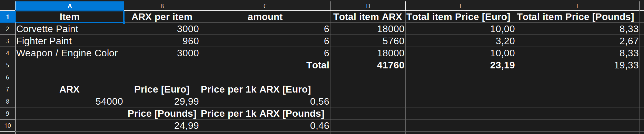Select the total Pounds cell 19,33
The height and width of the screenshot is (134, 644).
point(578,65)
